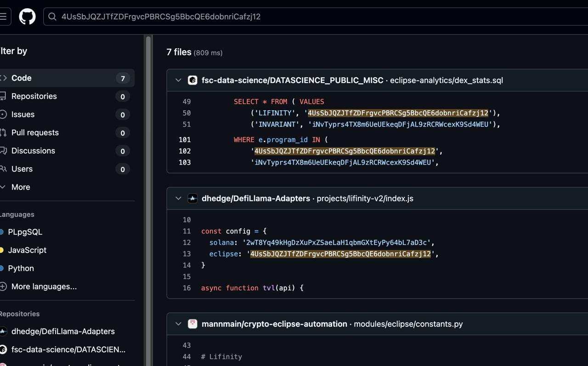Click the Issues filter icon
588x366 pixels.
coord(3,114)
